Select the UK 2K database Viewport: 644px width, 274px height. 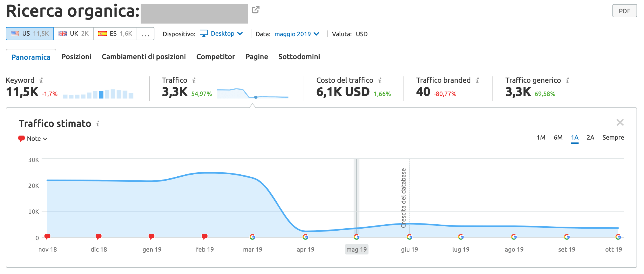point(73,34)
